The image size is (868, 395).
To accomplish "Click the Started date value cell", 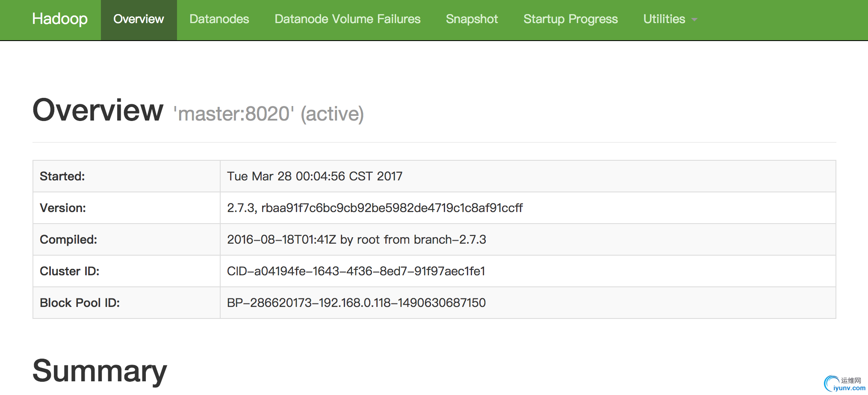I will click(x=315, y=176).
